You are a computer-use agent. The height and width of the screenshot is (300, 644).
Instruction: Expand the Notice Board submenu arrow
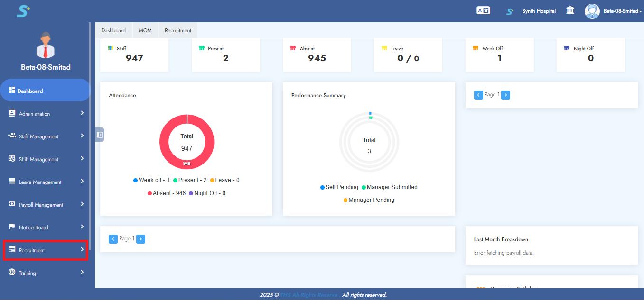(x=82, y=227)
